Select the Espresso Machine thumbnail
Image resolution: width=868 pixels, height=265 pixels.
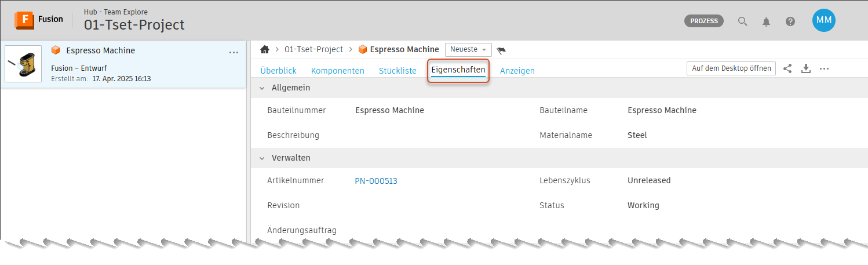[23, 64]
